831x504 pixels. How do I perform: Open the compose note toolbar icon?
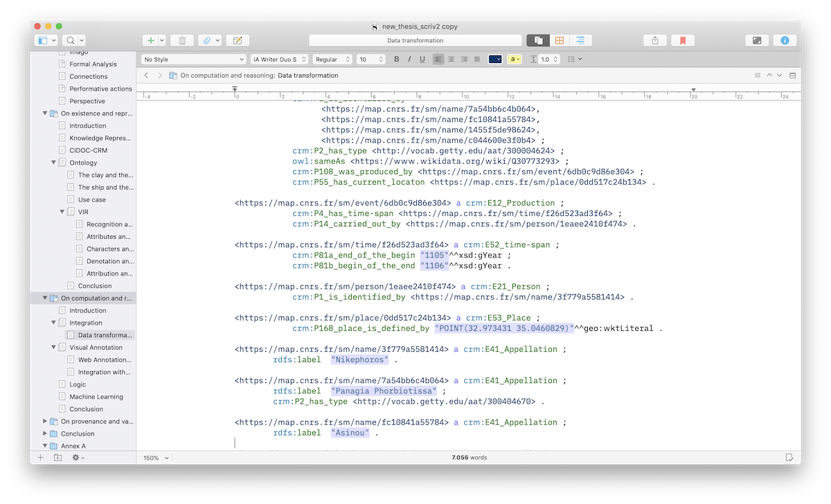coord(238,41)
